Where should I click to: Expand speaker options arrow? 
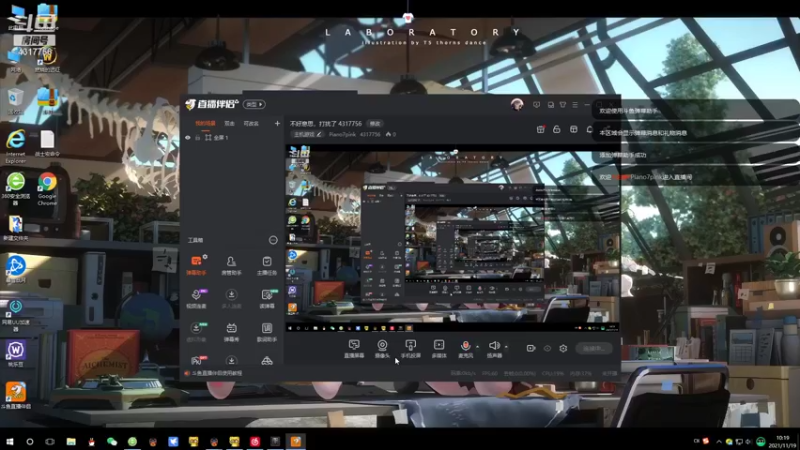pos(506,347)
